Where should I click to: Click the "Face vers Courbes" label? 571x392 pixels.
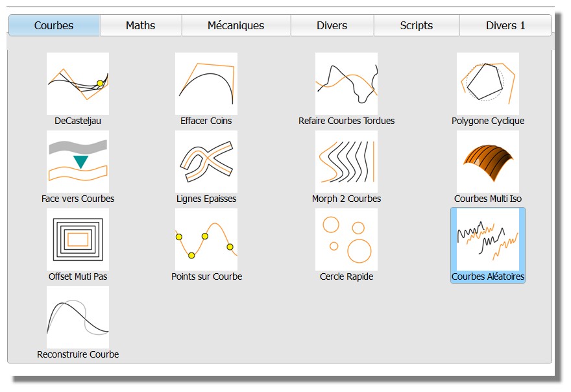click(x=78, y=199)
